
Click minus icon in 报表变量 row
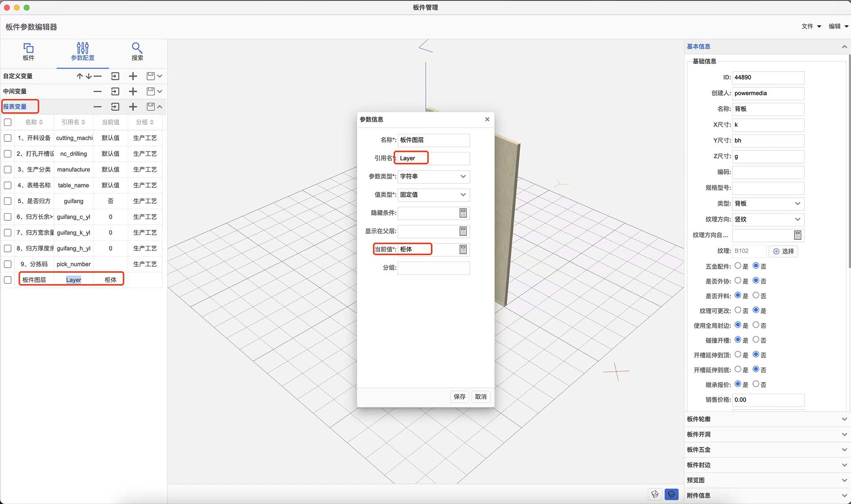click(x=98, y=107)
